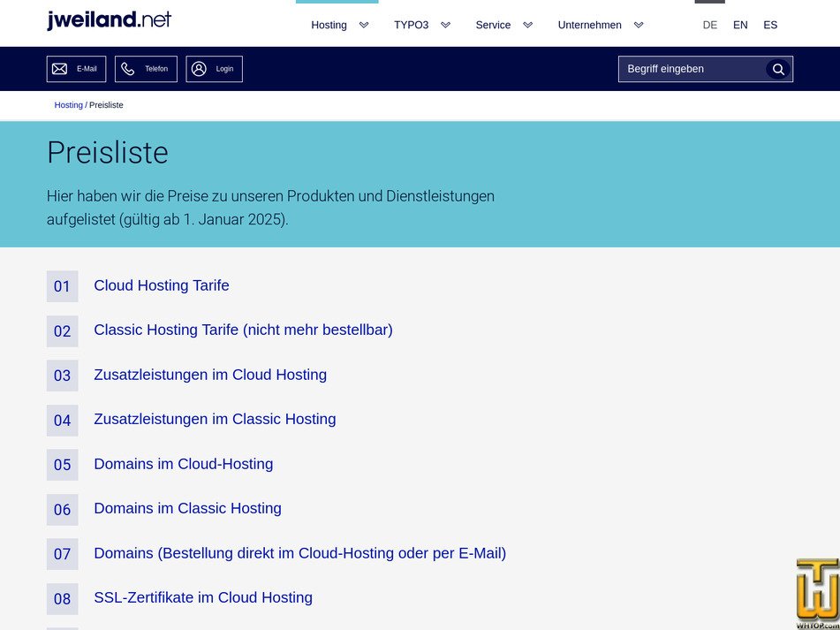This screenshot has width=840, height=630.
Task: Open Domains im Cloud-Hosting link
Action: point(183,464)
